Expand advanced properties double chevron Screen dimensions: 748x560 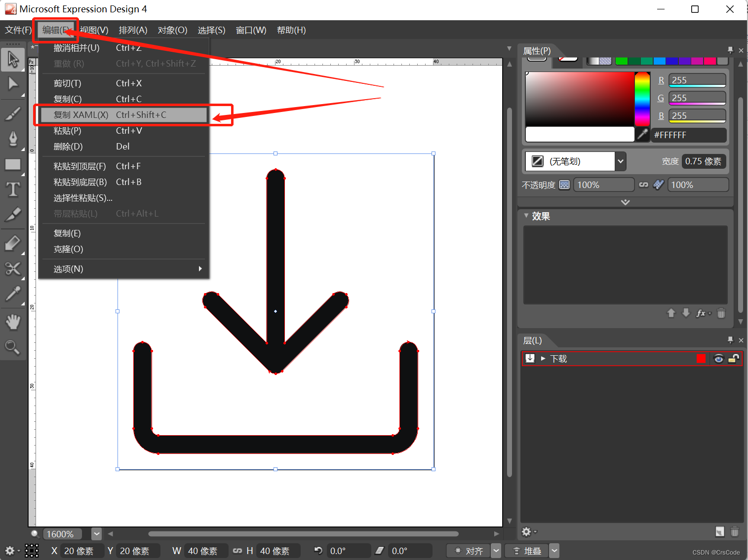pos(626,202)
